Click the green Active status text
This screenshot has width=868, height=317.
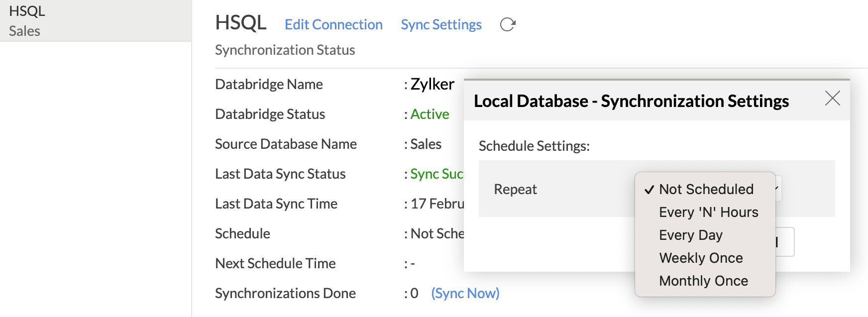point(430,114)
